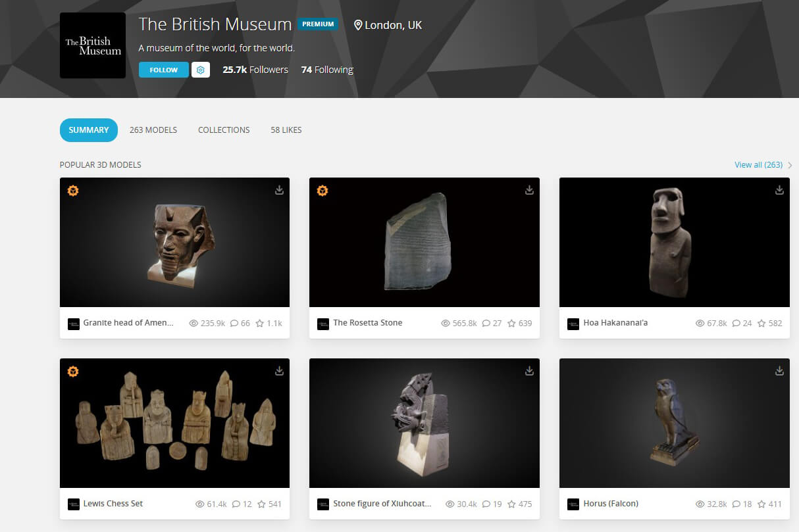The image size is (799, 532).
Task: Switch to the Collections tab
Action: click(x=224, y=130)
